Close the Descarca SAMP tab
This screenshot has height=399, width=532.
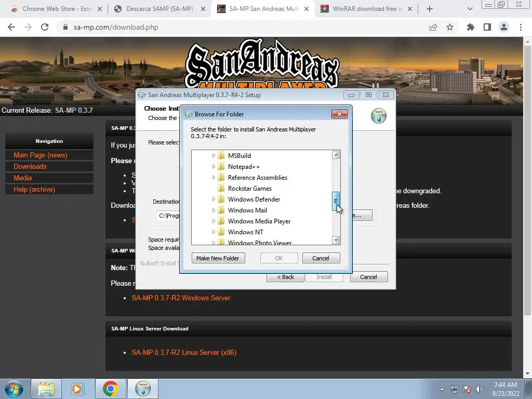click(x=203, y=9)
